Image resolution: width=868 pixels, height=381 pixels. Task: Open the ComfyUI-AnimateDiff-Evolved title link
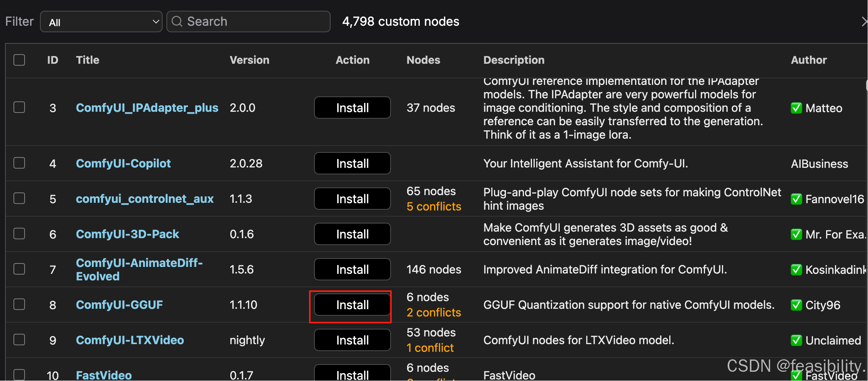point(140,269)
